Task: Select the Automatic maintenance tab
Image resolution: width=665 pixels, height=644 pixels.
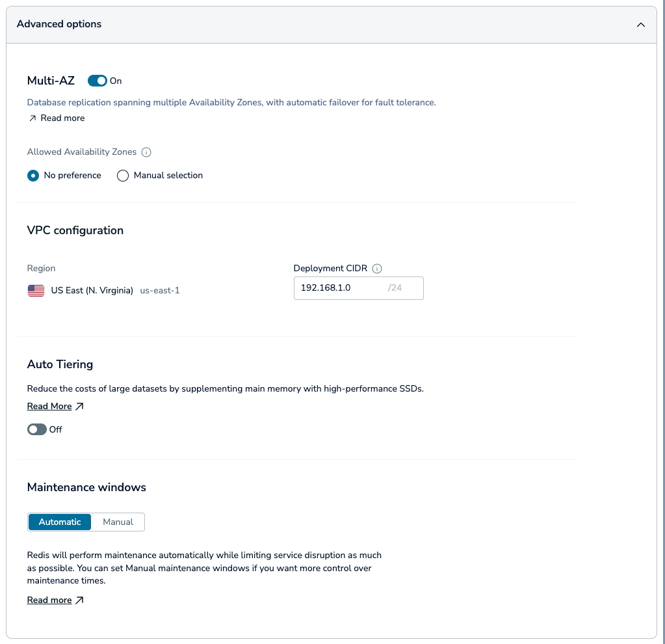Action: pyautogui.click(x=60, y=522)
